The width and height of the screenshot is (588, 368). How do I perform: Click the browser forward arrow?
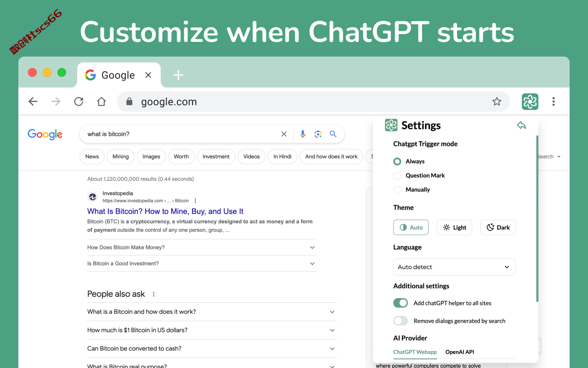[x=56, y=102]
